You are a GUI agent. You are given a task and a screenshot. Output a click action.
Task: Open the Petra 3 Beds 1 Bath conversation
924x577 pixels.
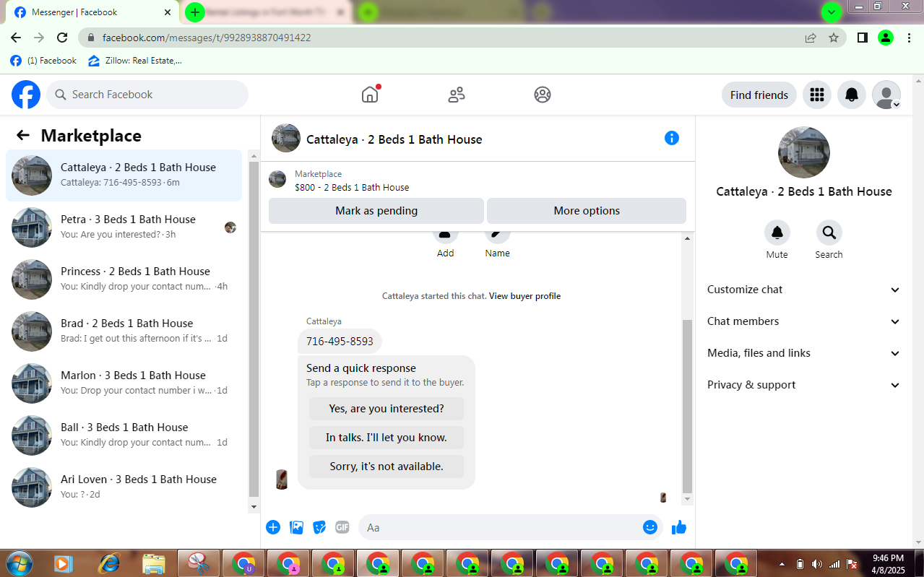click(124, 227)
